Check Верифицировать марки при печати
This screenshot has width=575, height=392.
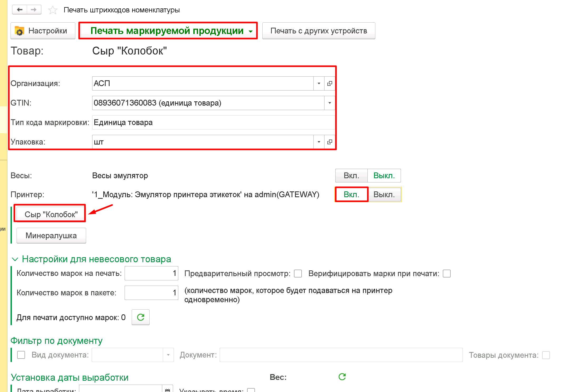pyautogui.click(x=447, y=274)
